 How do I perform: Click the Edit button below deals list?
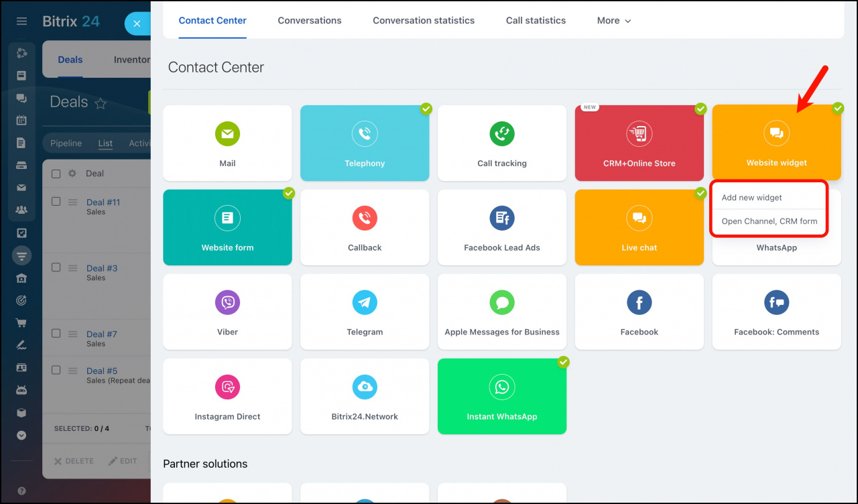(x=123, y=461)
